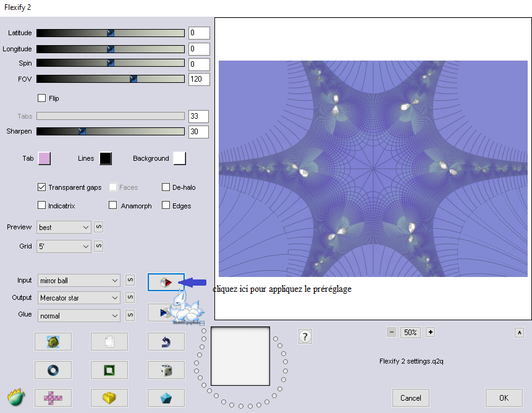This screenshot has height=413, width=532.
Task: Click the dice randomize button
Action: 166,370
